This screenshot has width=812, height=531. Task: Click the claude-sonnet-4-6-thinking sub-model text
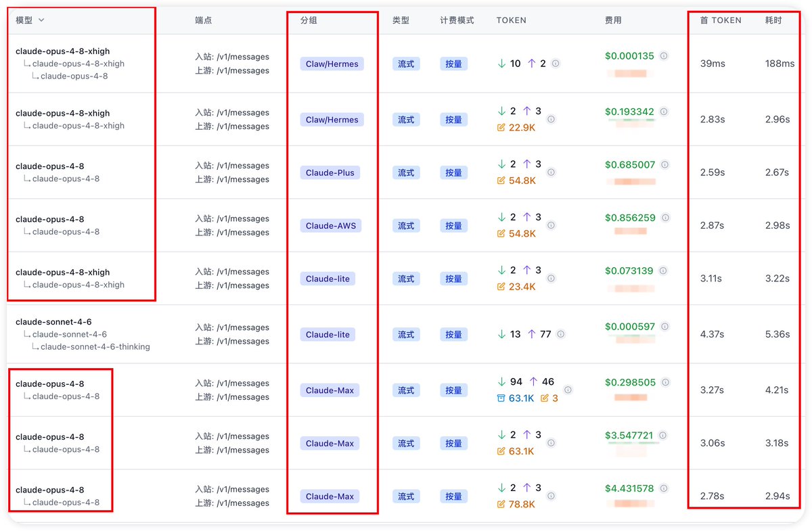coord(95,346)
